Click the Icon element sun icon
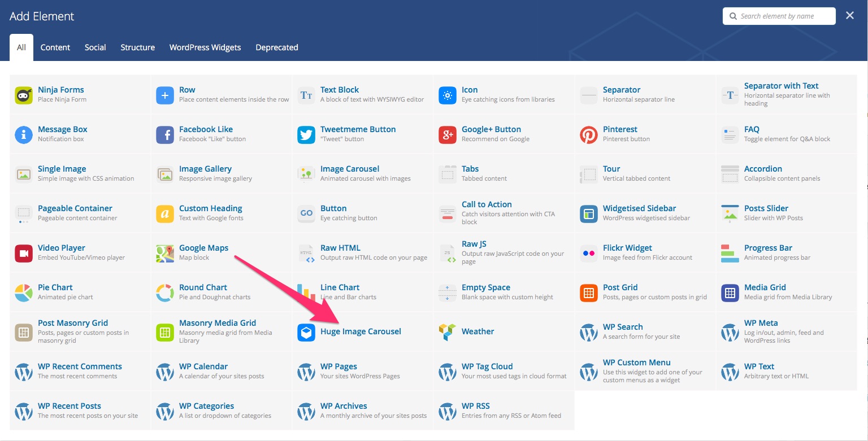The width and height of the screenshot is (868, 441). tap(448, 95)
